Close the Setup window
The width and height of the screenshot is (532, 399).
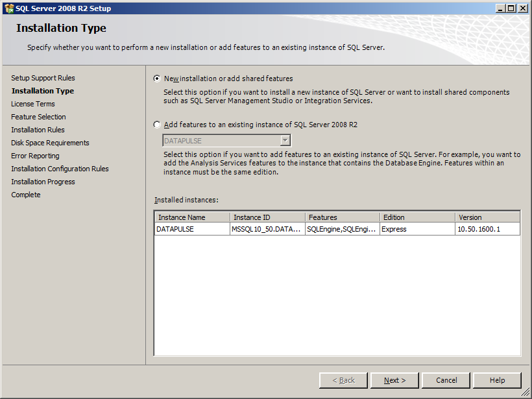pos(523,8)
